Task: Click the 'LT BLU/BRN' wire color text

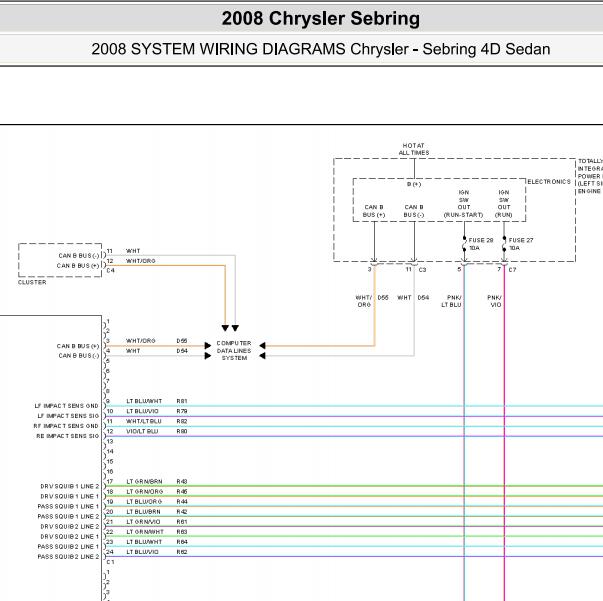Action: click(x=143, y=511)
